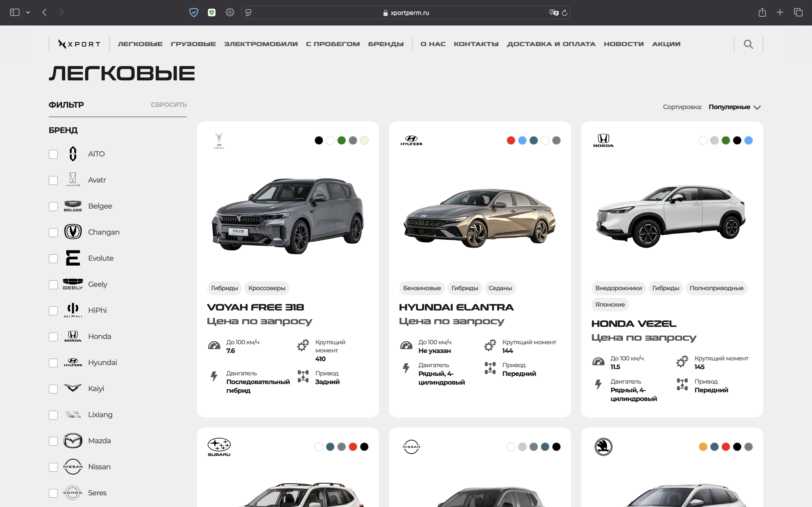Expand sidebar options chevron in Safari toolbar

click(28, 12)
